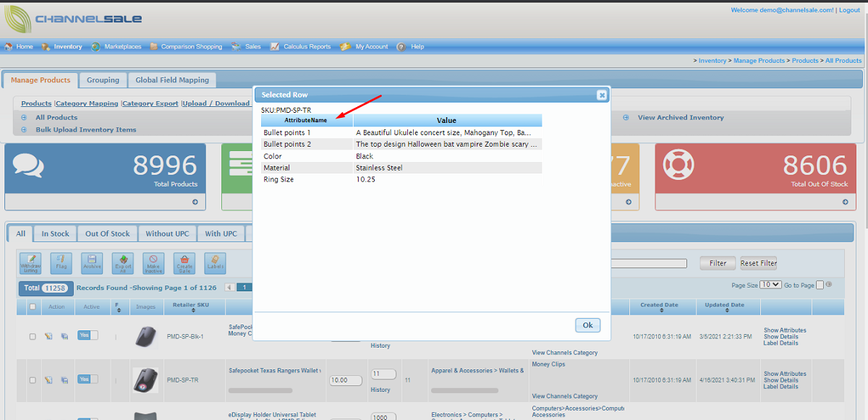868x420 pixels.
Task: Sort by Updated Date column
Action: coord(724,307)
